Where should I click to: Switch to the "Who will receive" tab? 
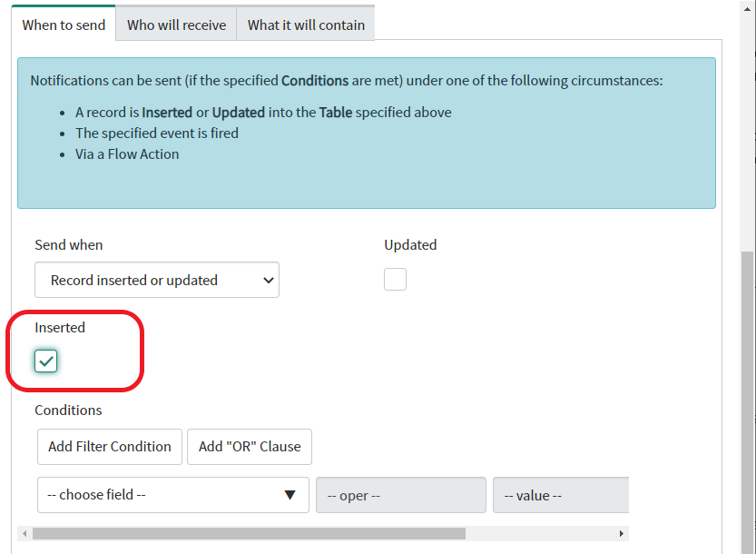click(x=176, y=25)
